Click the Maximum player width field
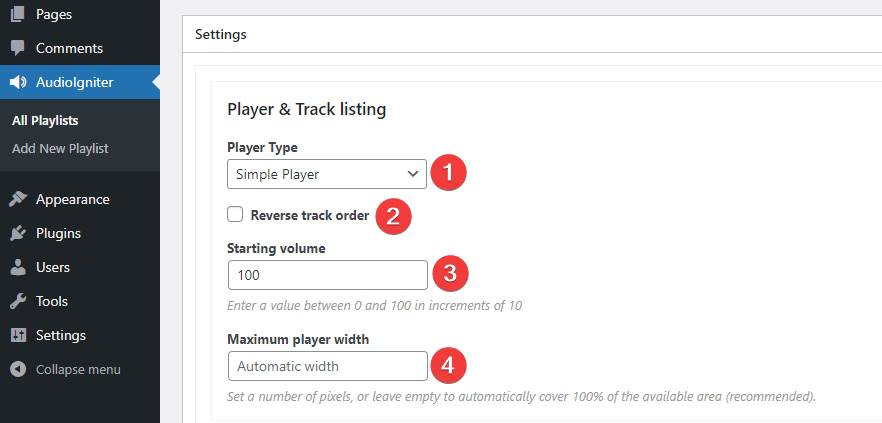 click(x=327, y=366)
